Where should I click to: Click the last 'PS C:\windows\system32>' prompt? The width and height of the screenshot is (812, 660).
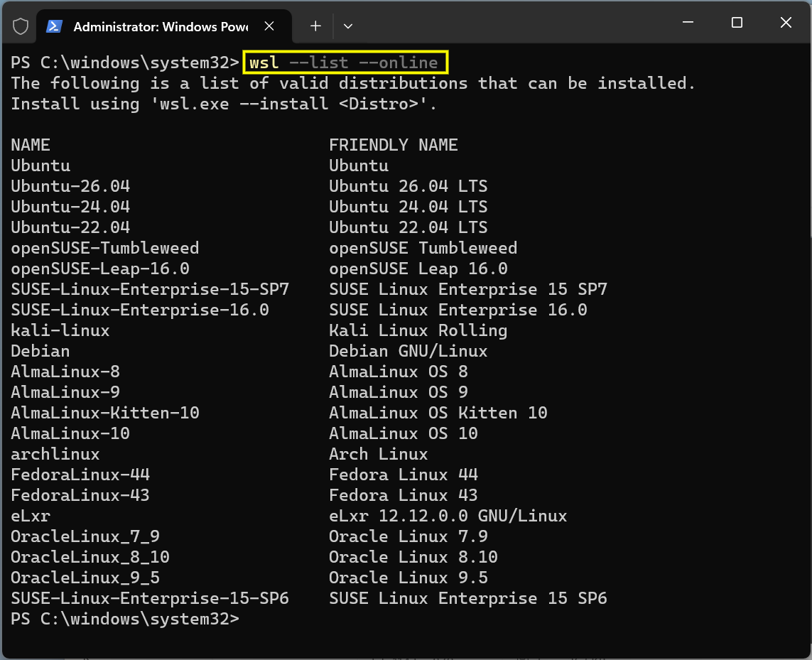point(125,619)
